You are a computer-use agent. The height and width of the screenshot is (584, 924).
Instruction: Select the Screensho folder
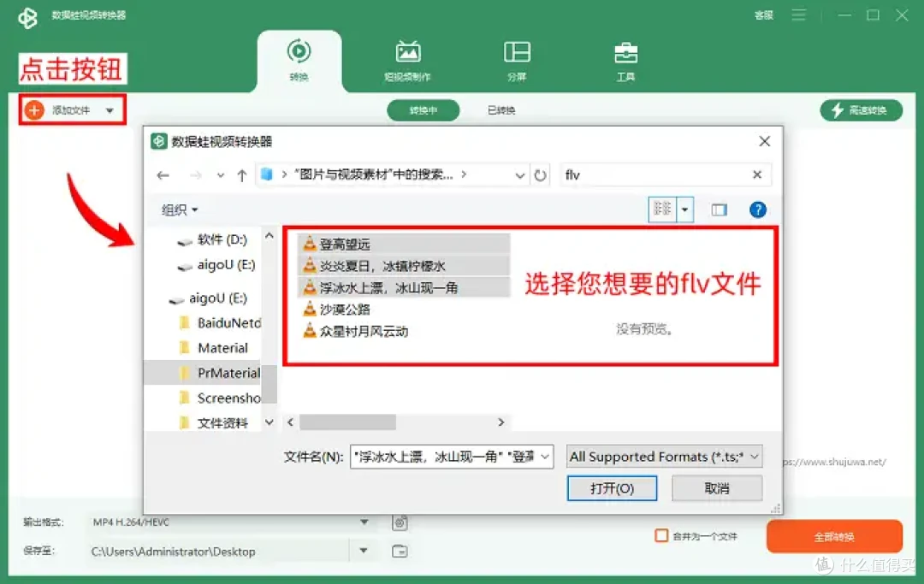tap(219, 398)
